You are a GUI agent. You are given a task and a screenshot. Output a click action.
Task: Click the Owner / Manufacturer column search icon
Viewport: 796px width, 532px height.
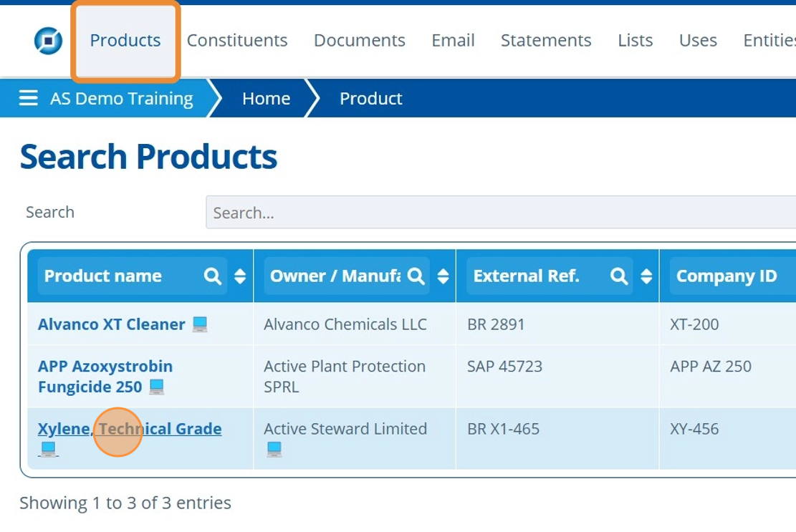click(x=416, y=276)
